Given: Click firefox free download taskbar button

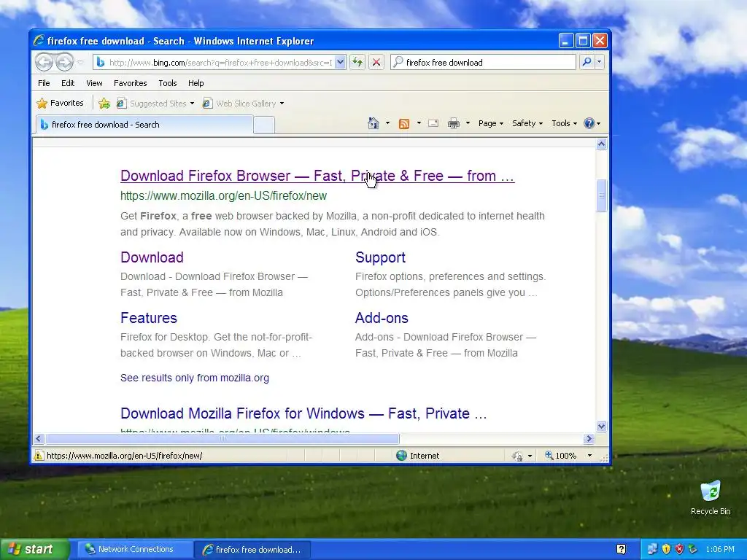Looking at the screenshot, I should (x=252, y=549).
